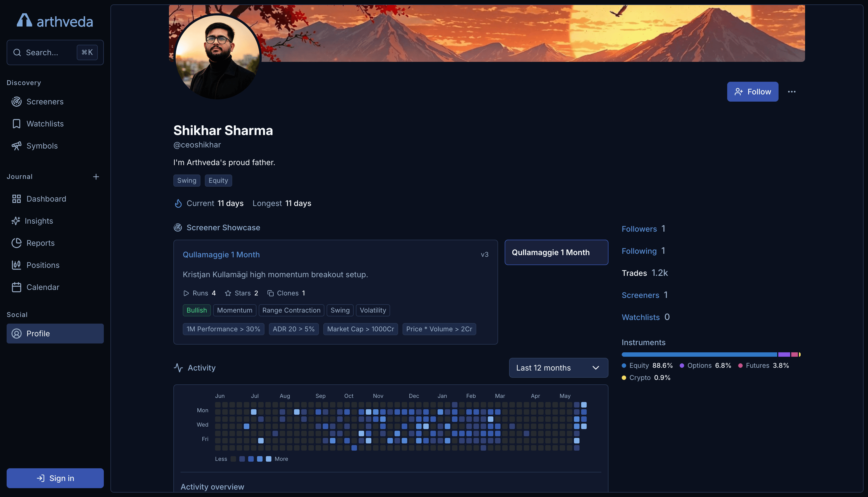Click the Stars star icon
The width and height of the screenshot is (868, 497).
point(228,293)
